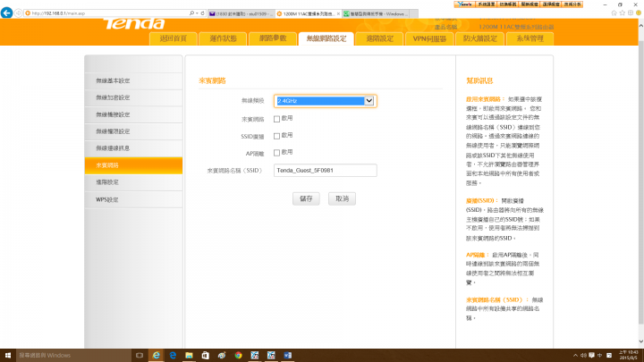Image resolution: width=644 pixels, height=362 pixels.
Task: Click the address bar search magnifier icon
Action: [191, 13]
